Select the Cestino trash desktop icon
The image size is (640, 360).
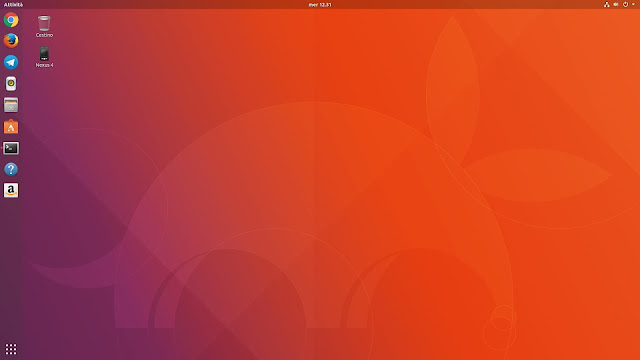pyautogui.click(x=44, y=23)
